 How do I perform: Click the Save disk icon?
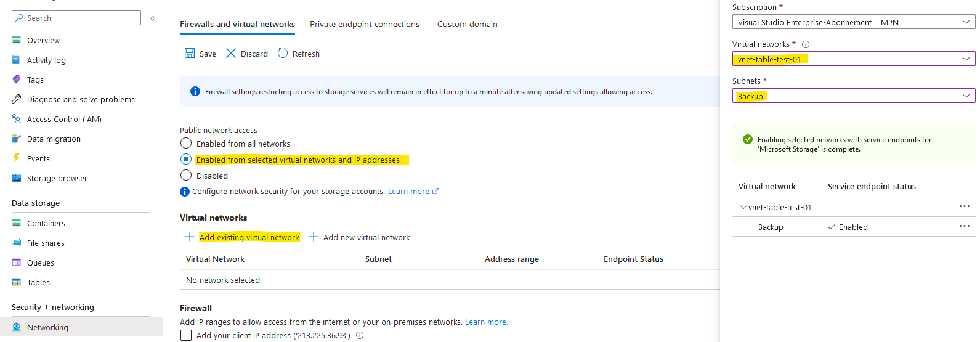pos(190,54)
